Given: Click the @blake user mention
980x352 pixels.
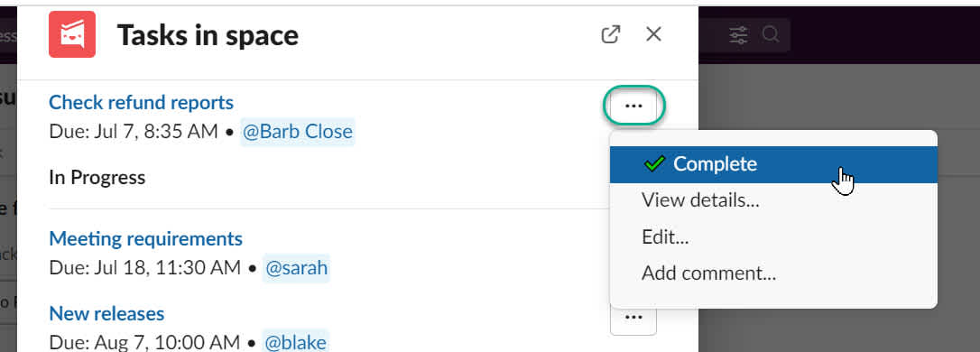Looking at the screenshot, I should [296, 343].
